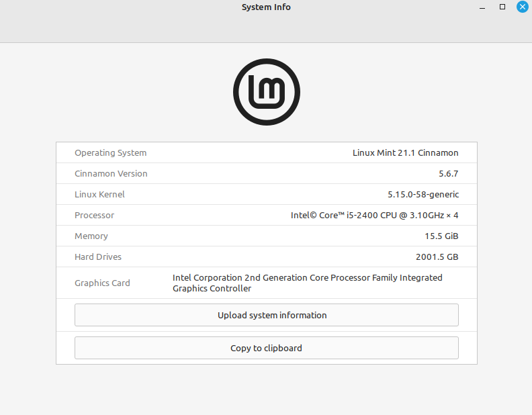This screenshot has height=415, width=532.
Task: Click the Processor label
Action: point(94,216)
